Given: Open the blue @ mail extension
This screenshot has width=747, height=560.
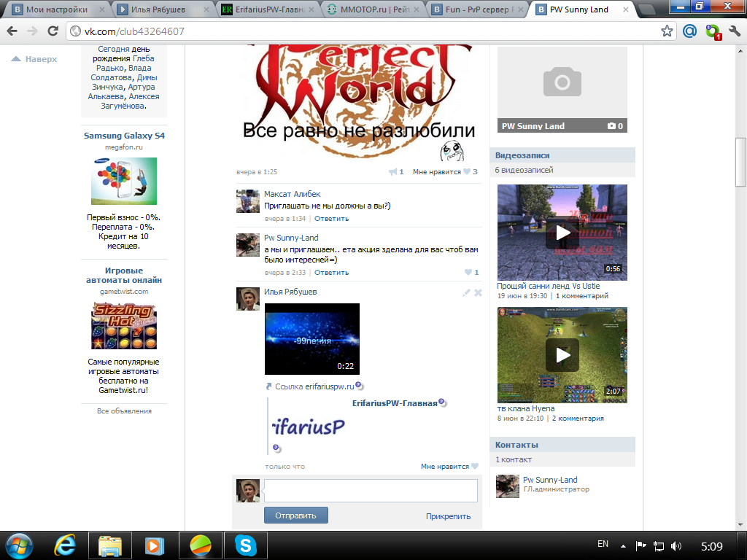Looking at the screenshot, I should click(689, 31).
